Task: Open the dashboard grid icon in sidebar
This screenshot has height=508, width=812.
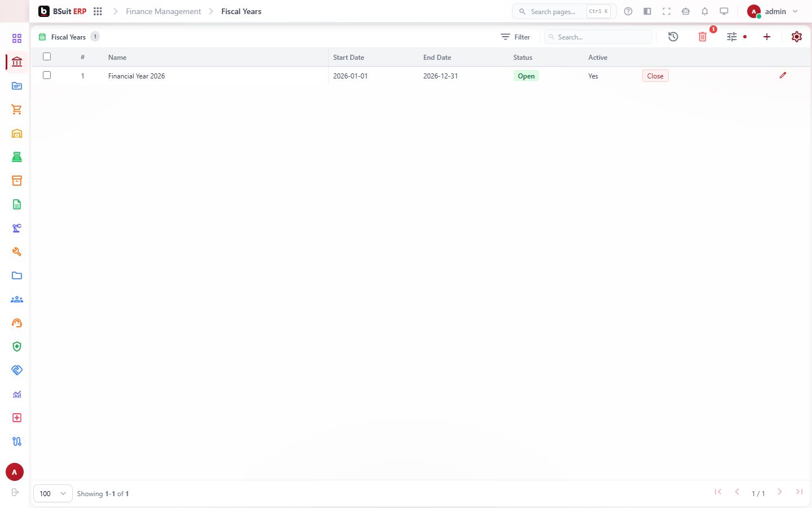Action: point(17,38)
